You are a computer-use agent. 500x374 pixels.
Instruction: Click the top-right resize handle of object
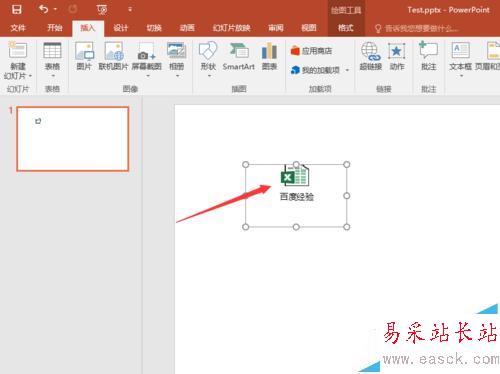tap(347, 164)
